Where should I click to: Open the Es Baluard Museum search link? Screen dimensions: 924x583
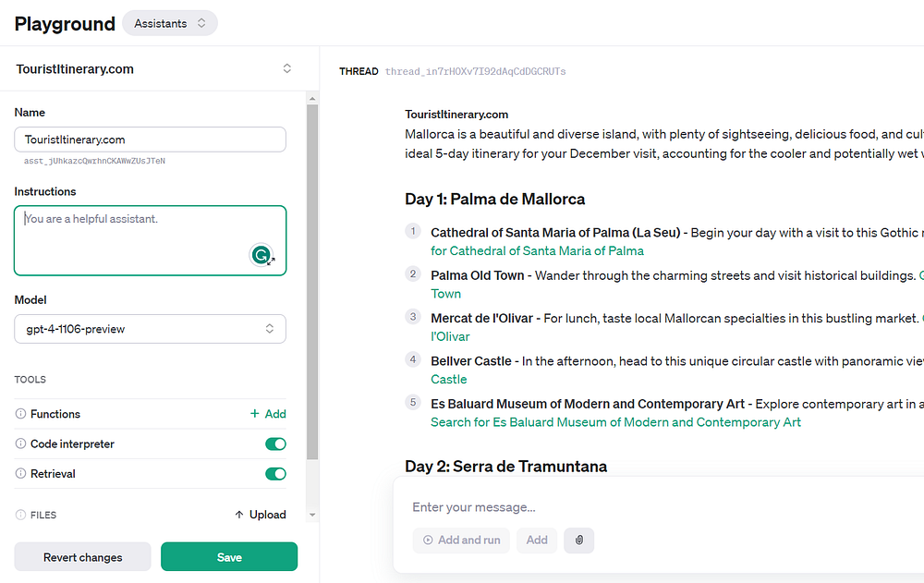(x=615, y=422)
